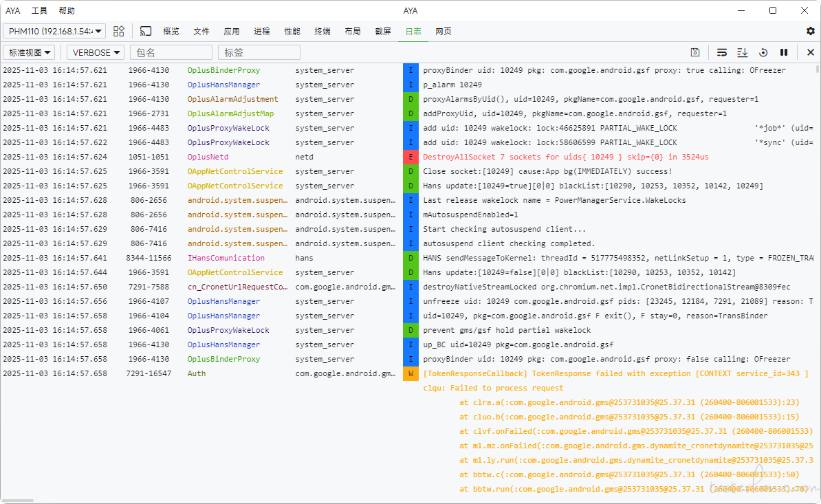Screen dimensions: 821x504
Task: Click the 标签 tag filter field
Action: 259,52
